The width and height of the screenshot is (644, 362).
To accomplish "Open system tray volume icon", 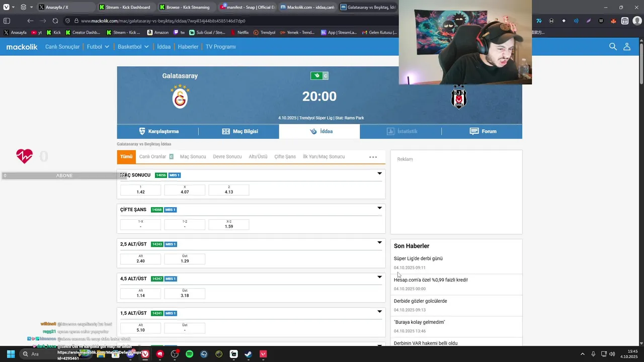I will pyautogui.click(x=612, y=354).
